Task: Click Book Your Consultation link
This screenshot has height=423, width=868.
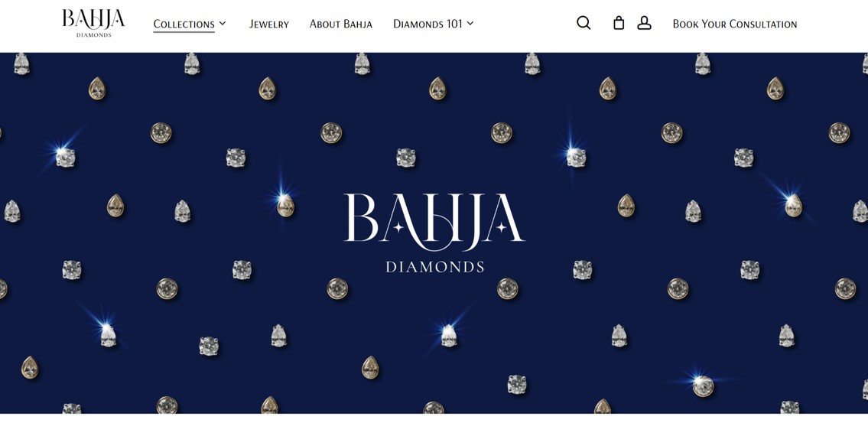Action: click(735, 24)
